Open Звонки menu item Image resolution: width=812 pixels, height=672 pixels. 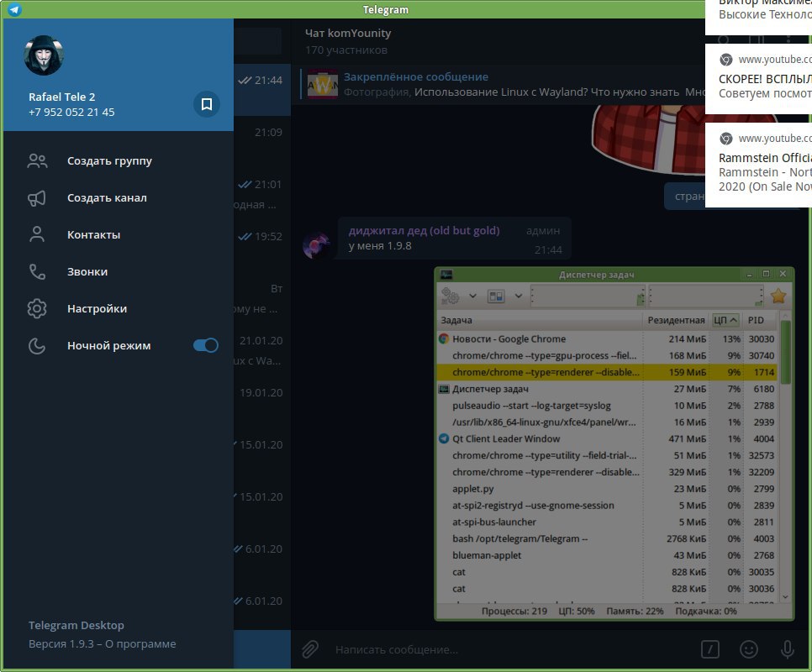[119, 271]
